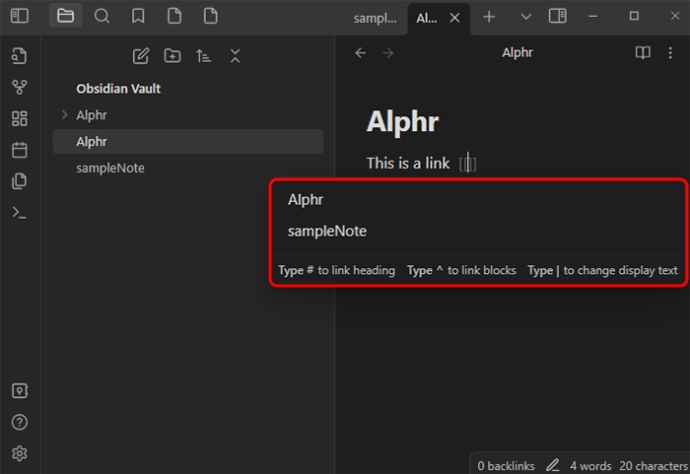This screenshot has width=690, height=474.
Task: Click the Obsidian Vault title
Action: pos(118,88)
